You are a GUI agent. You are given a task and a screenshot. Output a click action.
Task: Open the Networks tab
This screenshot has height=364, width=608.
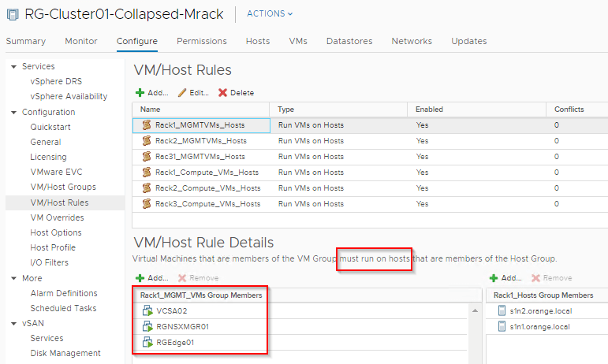pyautogui.click(x=412, y=41)
